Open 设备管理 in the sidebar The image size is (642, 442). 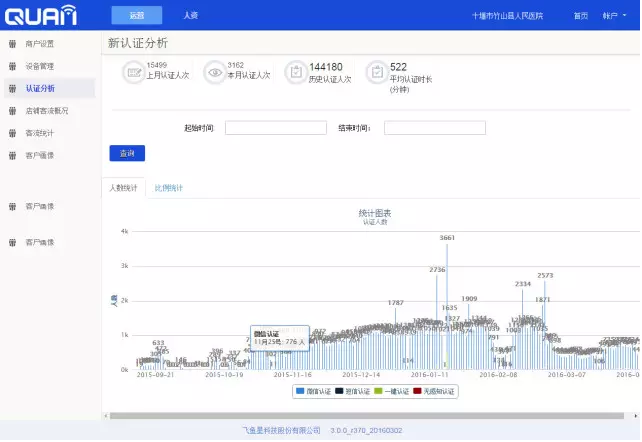click(x=40, y=66)
